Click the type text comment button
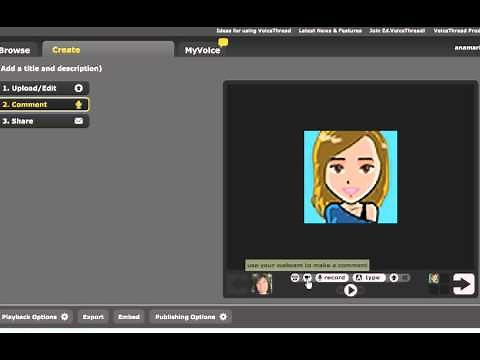 point(369,278)
